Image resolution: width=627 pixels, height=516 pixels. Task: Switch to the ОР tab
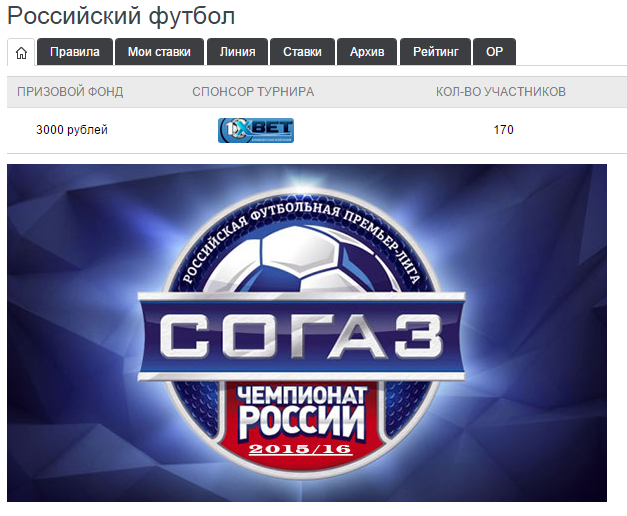[494, 52]
